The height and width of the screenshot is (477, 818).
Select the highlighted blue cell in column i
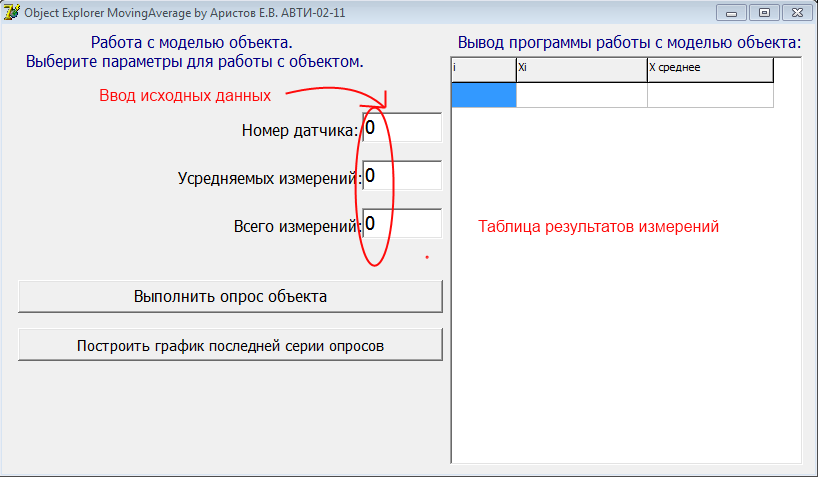click(x=484, y=95)
